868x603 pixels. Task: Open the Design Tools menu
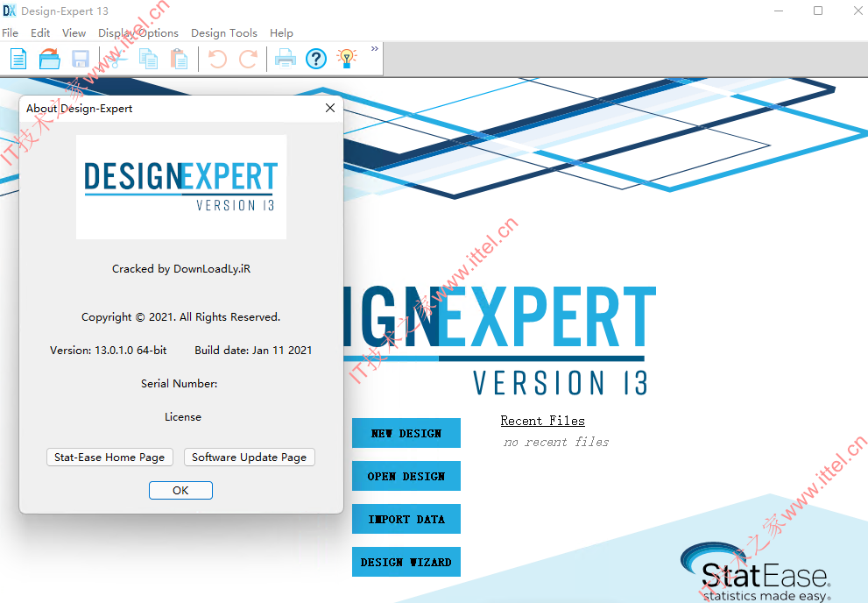pyautogui.click(x=223, y=33)
